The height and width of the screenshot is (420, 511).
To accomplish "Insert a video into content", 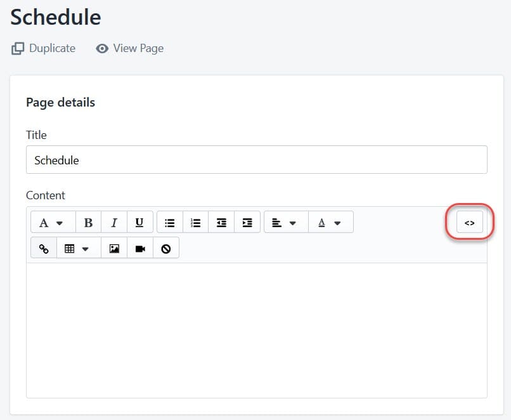I will [x=140, y=249].
